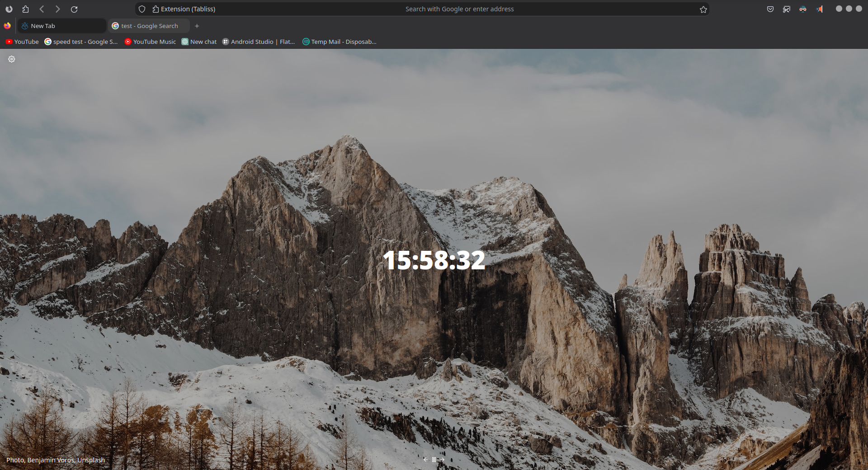Open Android Studio Flathub bookmark

tap(258, 42)
